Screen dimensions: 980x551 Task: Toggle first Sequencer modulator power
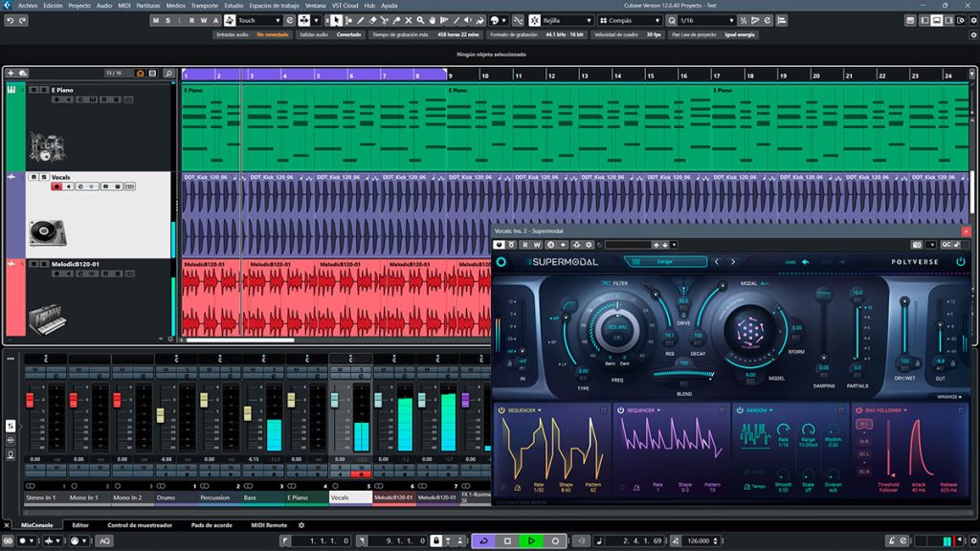coord(501,410)
